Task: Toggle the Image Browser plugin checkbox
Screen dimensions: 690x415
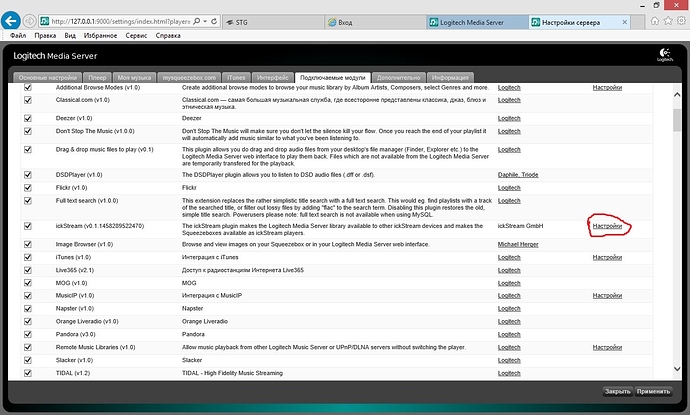Action: click(x=28, y=244)
